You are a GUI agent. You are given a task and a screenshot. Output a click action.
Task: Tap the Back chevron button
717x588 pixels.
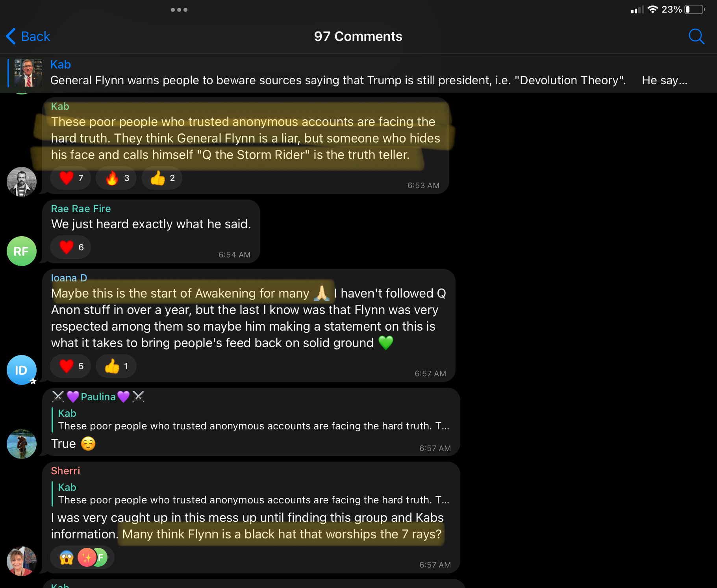click(x=28, y=37)
